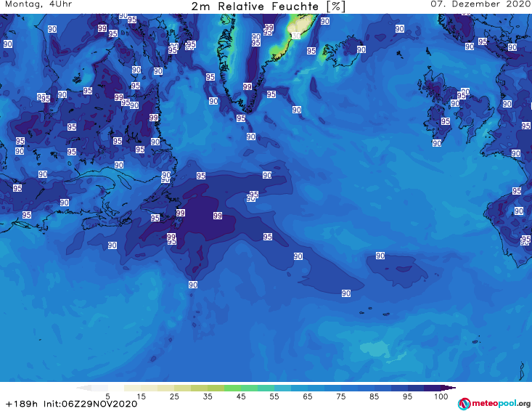Click the '30' contour label over Greenland
This screenshot has width=532, height=411.
(x=296, y=36)
